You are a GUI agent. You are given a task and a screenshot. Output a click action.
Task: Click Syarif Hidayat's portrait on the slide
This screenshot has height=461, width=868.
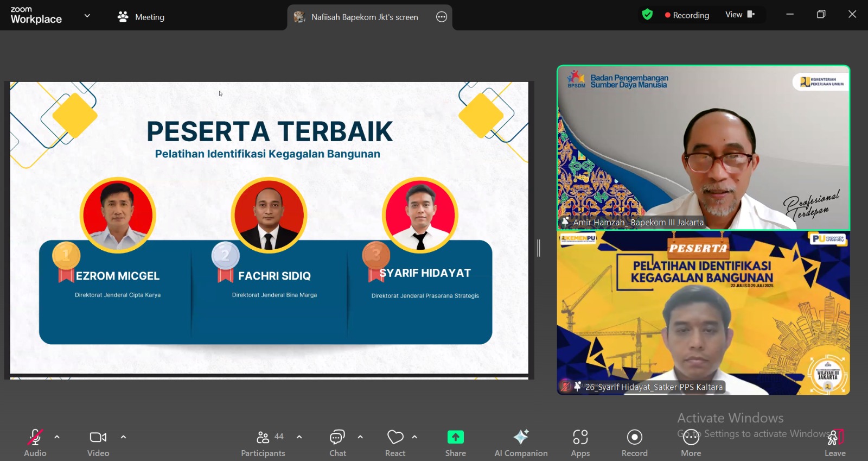(x=420, y=215)
